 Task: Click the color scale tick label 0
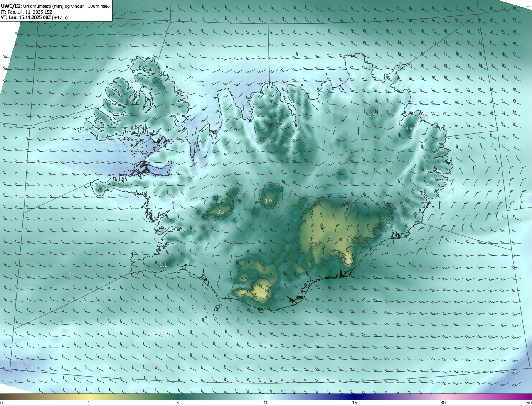(2, 403)
